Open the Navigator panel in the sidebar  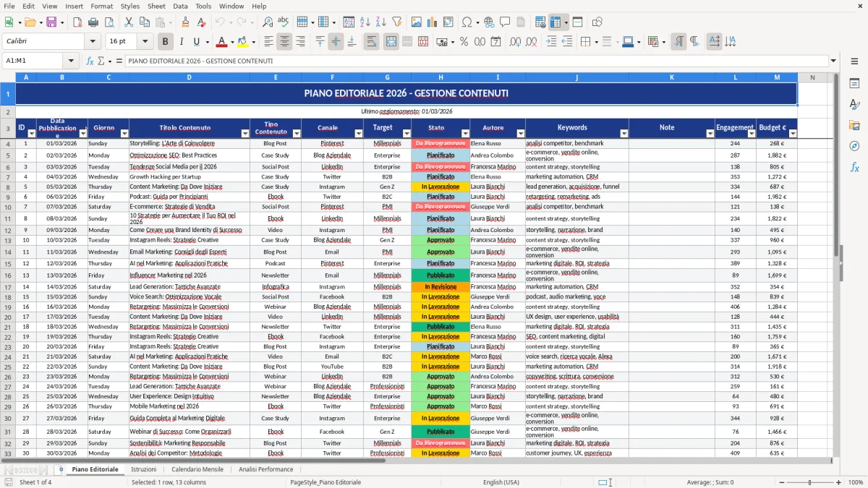click(x=856, y=145)
